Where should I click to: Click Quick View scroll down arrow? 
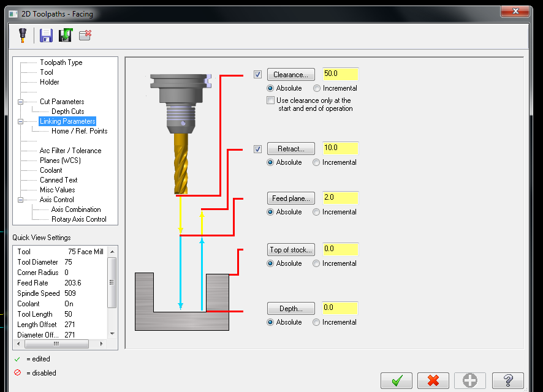tap(112, 334)
